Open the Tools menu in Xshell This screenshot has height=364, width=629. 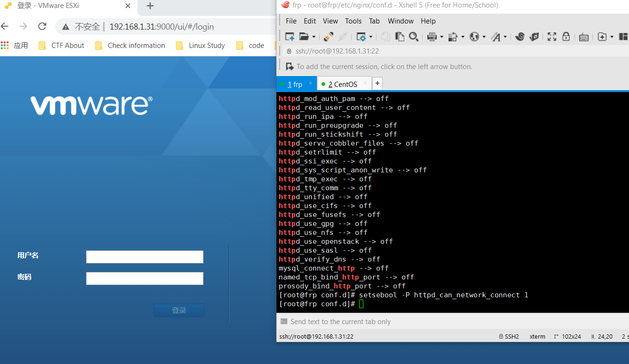click(x=353, y=21)
